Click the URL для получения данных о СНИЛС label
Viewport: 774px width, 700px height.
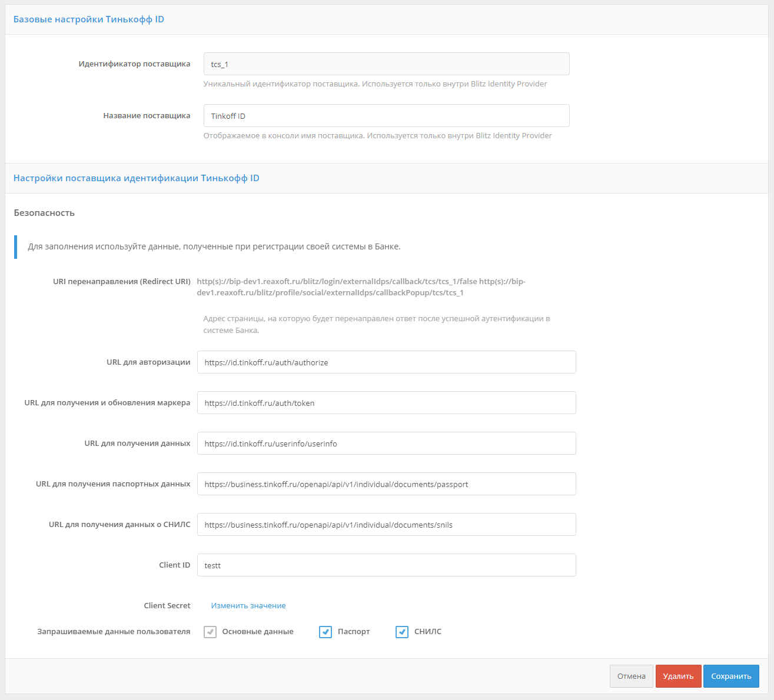click(119, 525)
